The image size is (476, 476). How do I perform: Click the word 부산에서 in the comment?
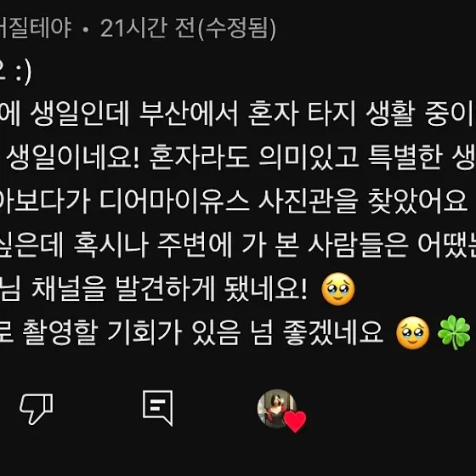[188, 114]
